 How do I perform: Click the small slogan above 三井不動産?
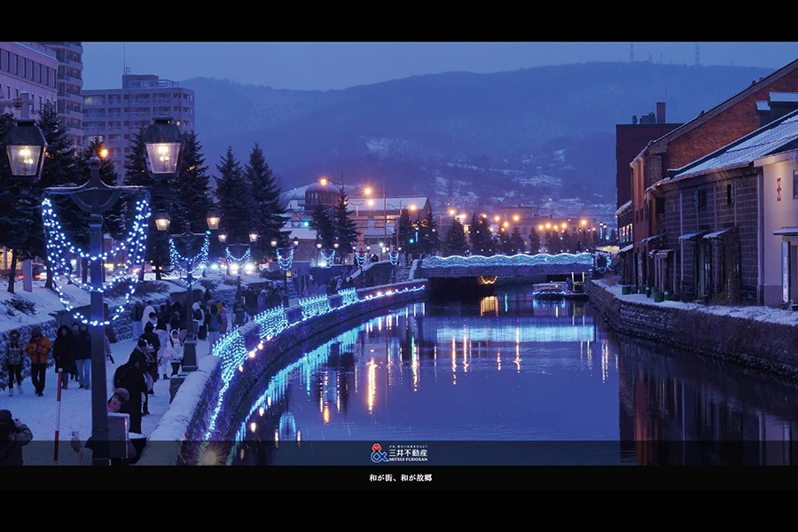pos(408,446)
